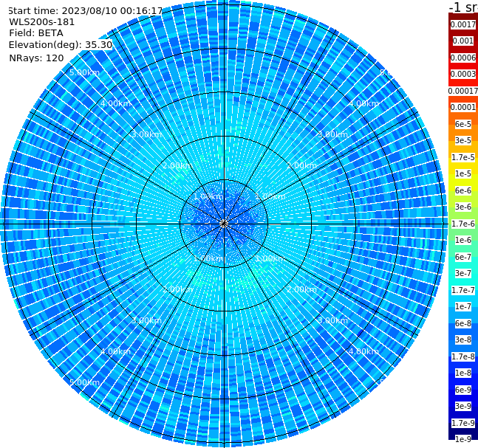Select the 6e-7 colorbar label
The height and width of the screenshot is (448, 478).
click(463, 257)
